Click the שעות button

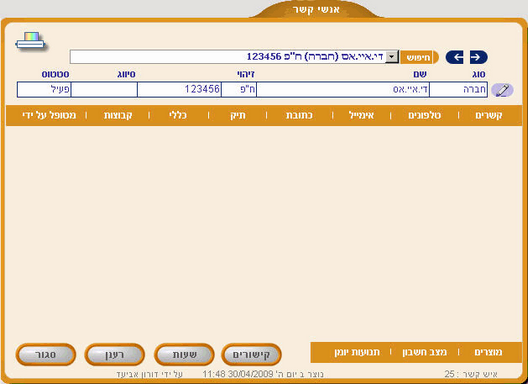[184, 354]
